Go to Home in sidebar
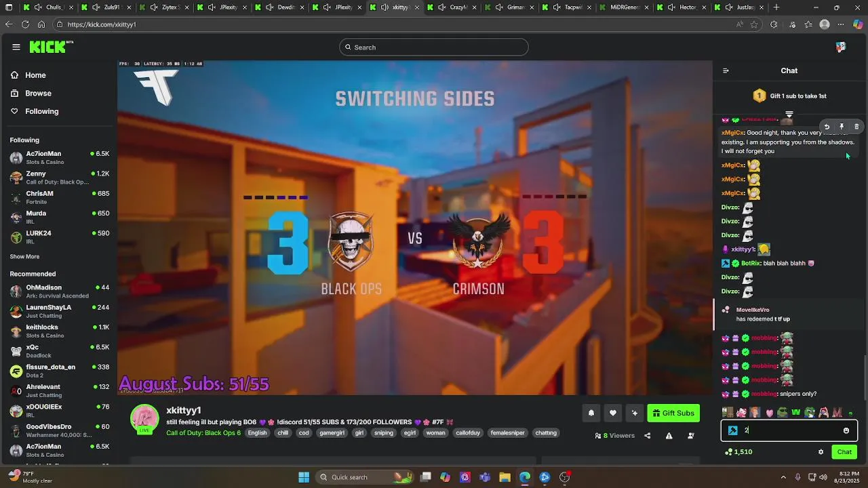Image resolution: width=868 pixels, height=488 pixels. point(35,75)
